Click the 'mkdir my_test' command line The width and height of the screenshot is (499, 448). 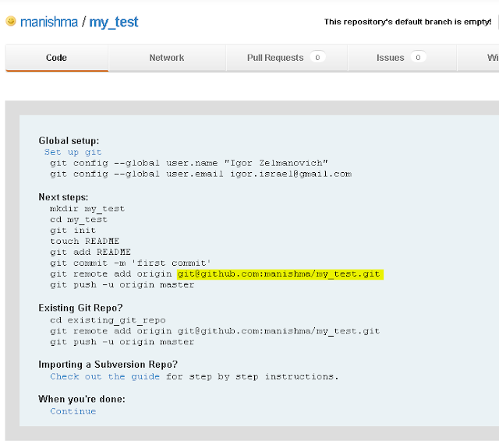click(x=87, y=209)
